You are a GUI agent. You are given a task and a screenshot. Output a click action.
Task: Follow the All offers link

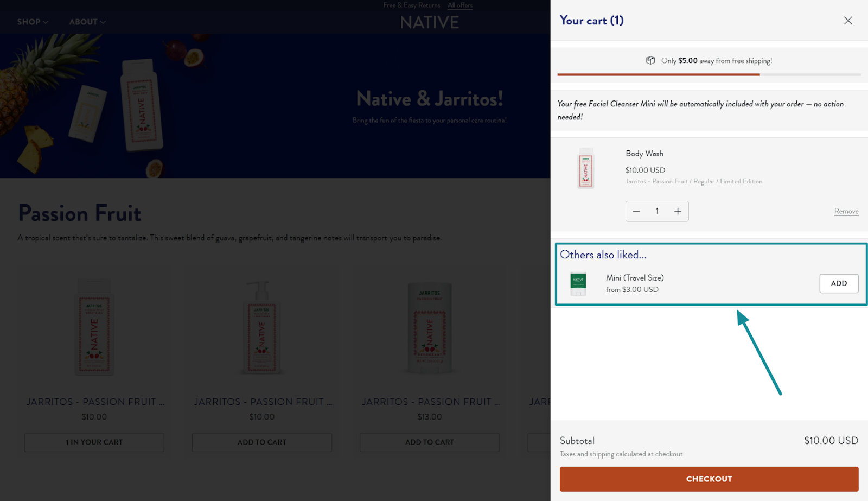[460, 5]
